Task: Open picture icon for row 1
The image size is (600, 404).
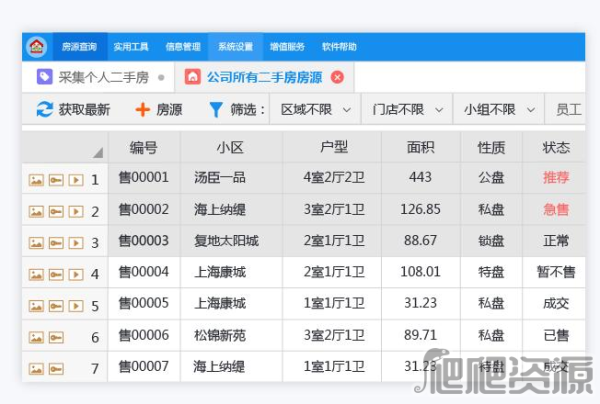Action: click(36, 180)
